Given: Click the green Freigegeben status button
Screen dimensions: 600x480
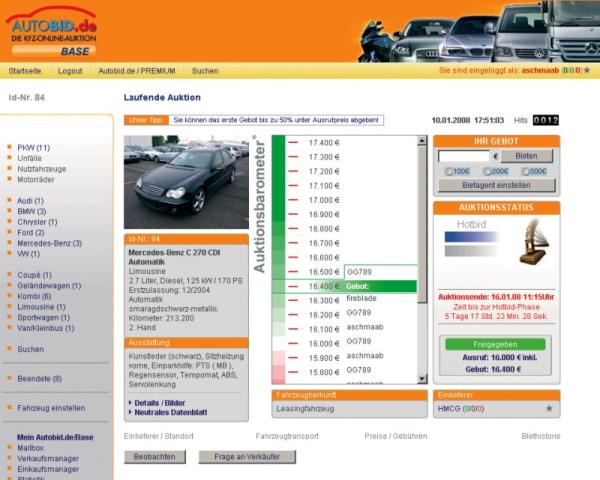Looking at the screenshot, I should coord(495,344).
